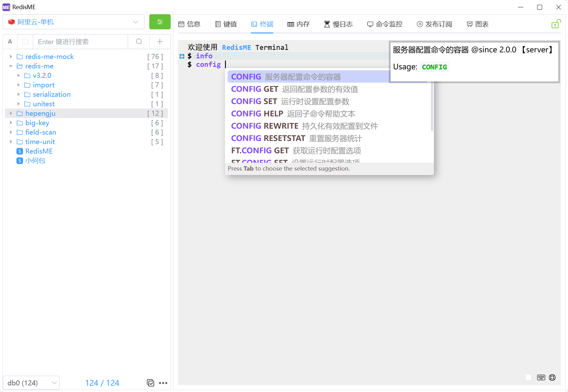Click the 124 / 124 key count text
The image size is (568, 392).
(102, 383)
